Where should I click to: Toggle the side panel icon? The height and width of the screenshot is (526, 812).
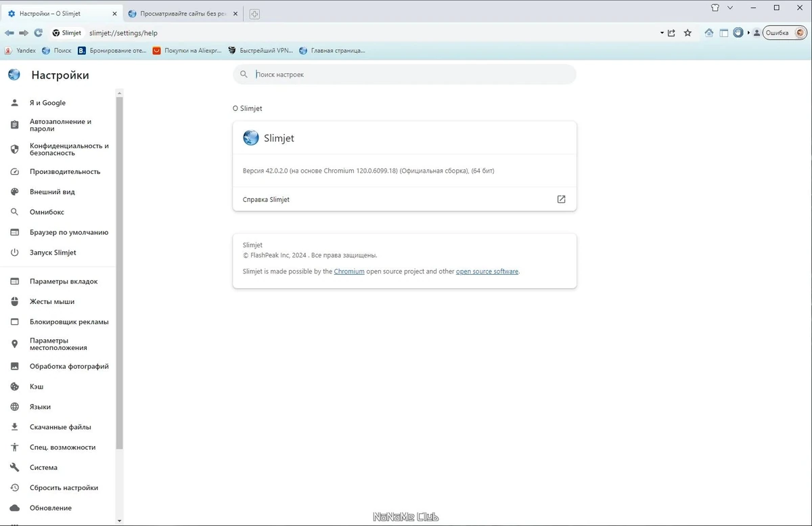pos(723,32)
